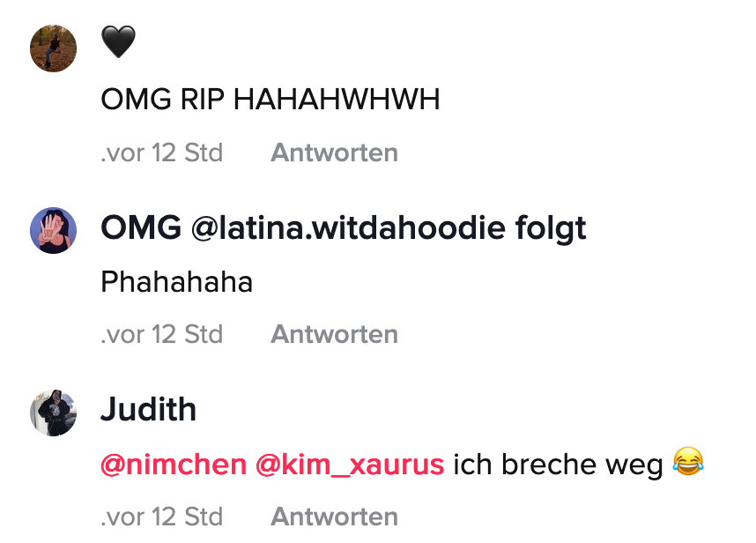Image resolution: width=756 pixels, height=543 pixels.
Task: Open the @nimchen mention
Action: (x=174, y=465)
